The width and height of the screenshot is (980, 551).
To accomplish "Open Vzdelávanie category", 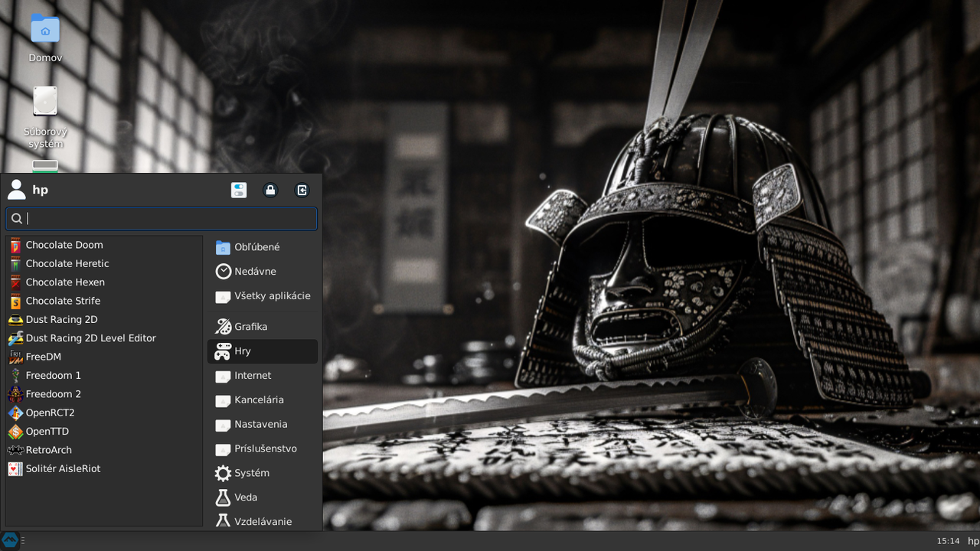I will [263, 521].
